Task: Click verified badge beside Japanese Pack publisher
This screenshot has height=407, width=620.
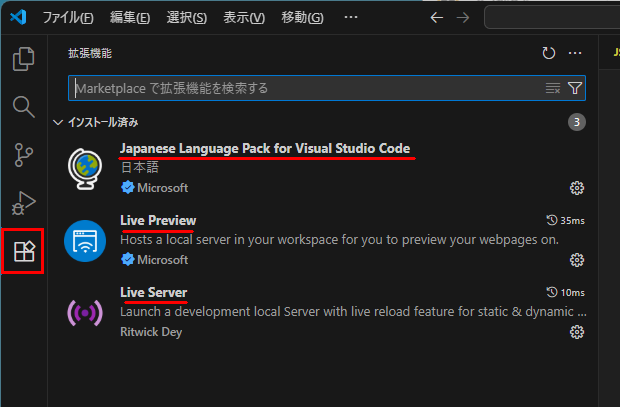Action: pos(127,187)
